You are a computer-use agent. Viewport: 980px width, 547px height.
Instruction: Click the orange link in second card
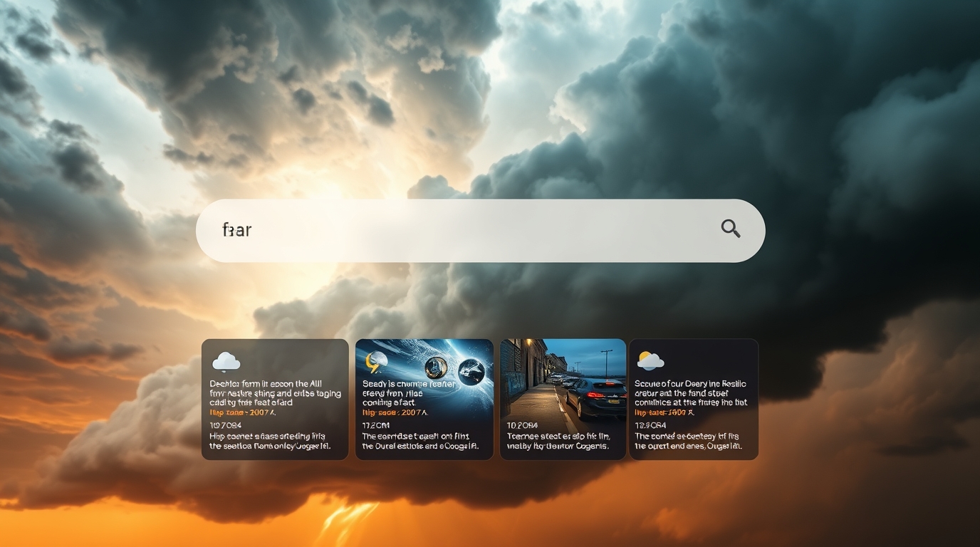[x=395, y=412]
